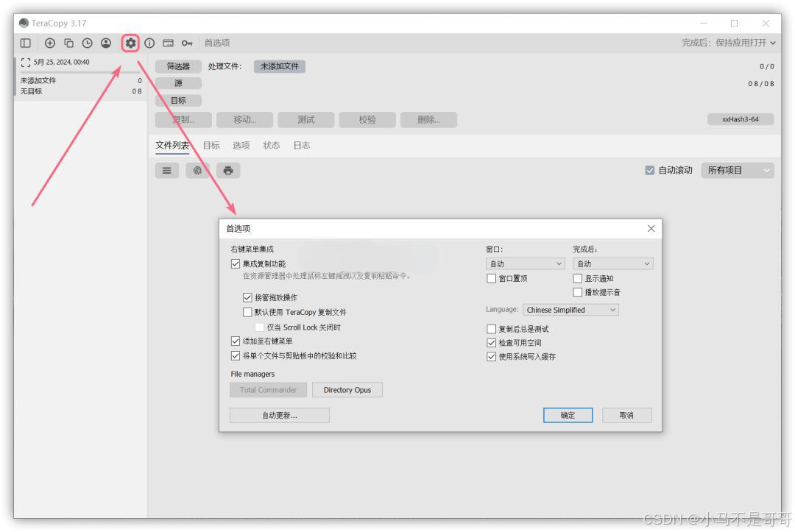This screenshot has height=532, width=795.
Task: Click the 右键菜单集成 section label
Action: pos(252,249)
